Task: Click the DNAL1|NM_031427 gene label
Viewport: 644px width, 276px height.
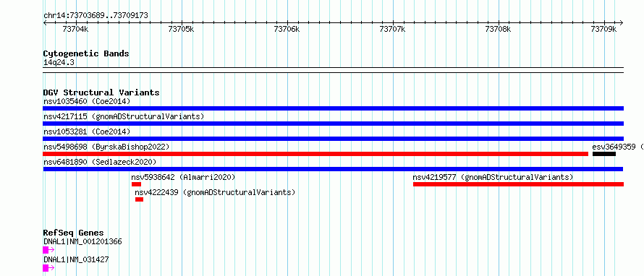Action: tap(76, 259)
